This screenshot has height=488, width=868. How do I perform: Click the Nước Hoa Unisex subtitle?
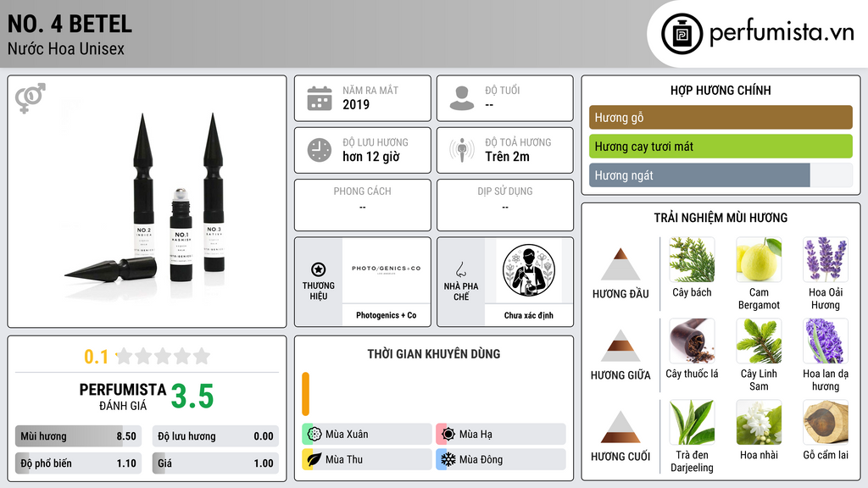coord(66,48)
